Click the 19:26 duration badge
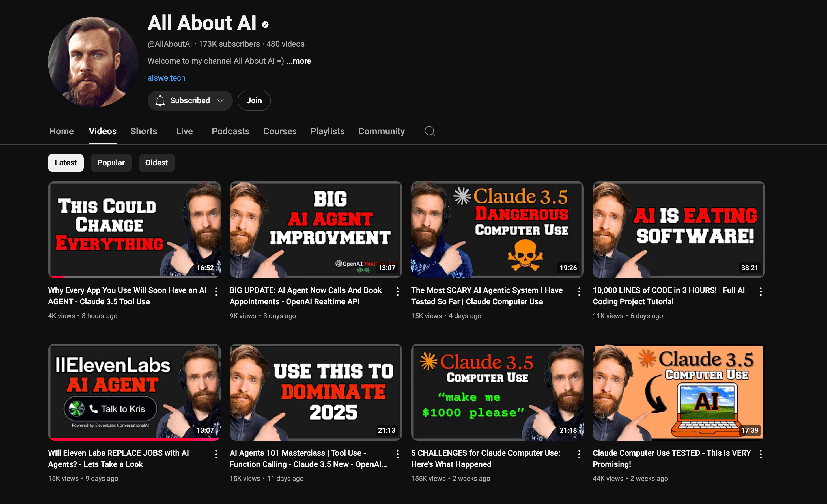Viewport: 827px width, 504px height. 568,268
